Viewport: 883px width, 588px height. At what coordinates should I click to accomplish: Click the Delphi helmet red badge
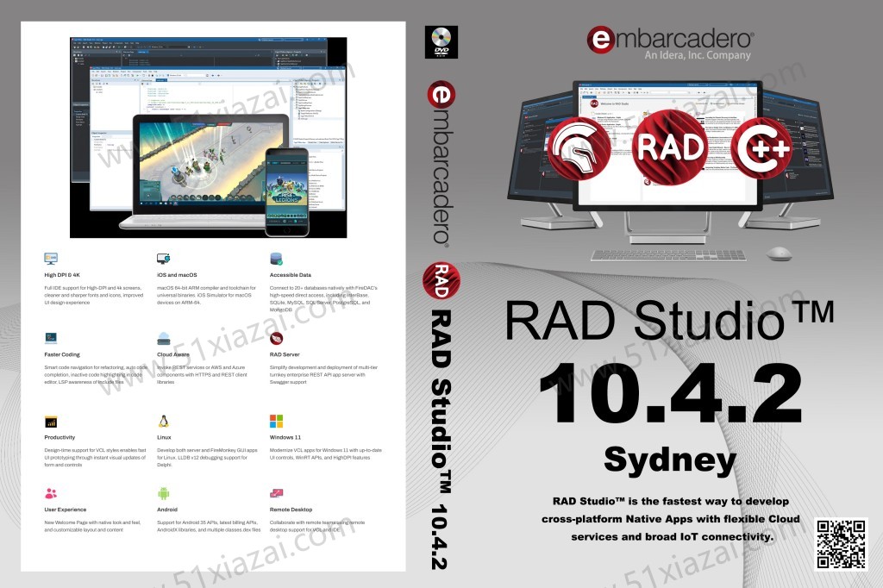coord(579,147)
